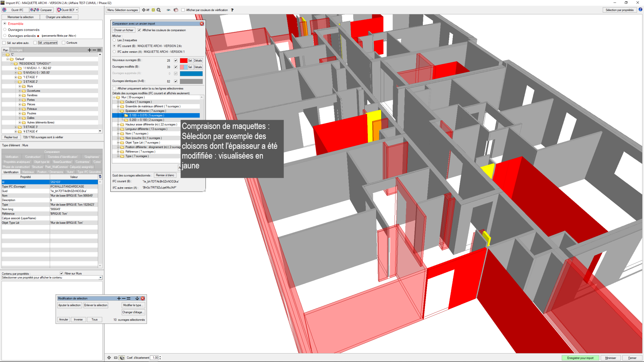
Task: Select the Ouvrages conservés radio button
Action: point(5,30)
